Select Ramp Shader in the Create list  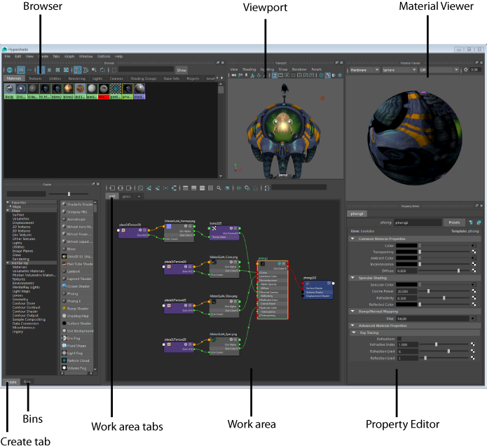point(78,309)
